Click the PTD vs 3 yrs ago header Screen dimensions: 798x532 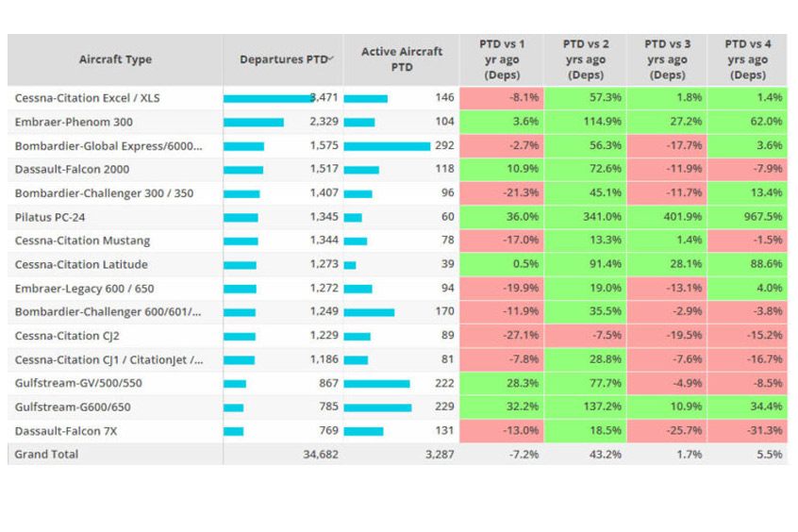click(x=667, y=59)
